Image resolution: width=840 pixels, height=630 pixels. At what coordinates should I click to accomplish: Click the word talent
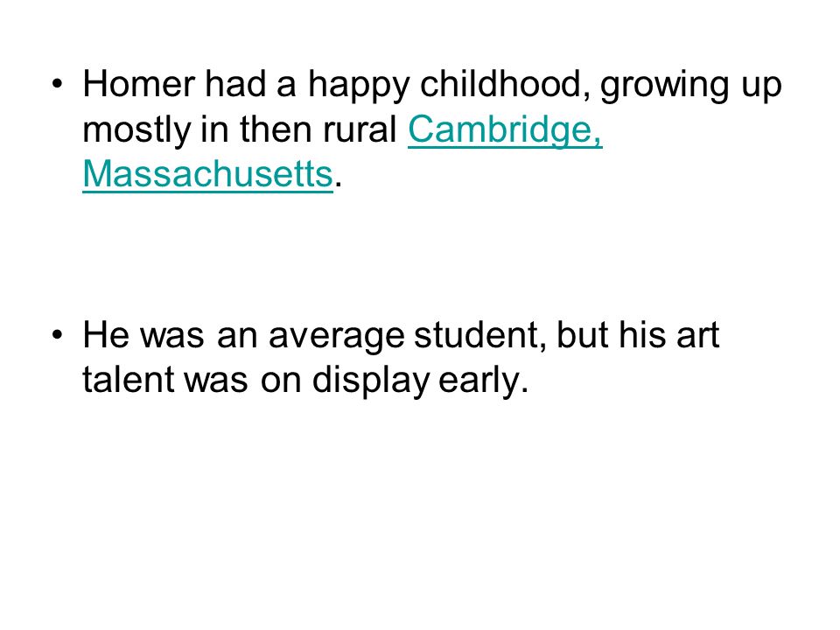[x=129, y=379]
